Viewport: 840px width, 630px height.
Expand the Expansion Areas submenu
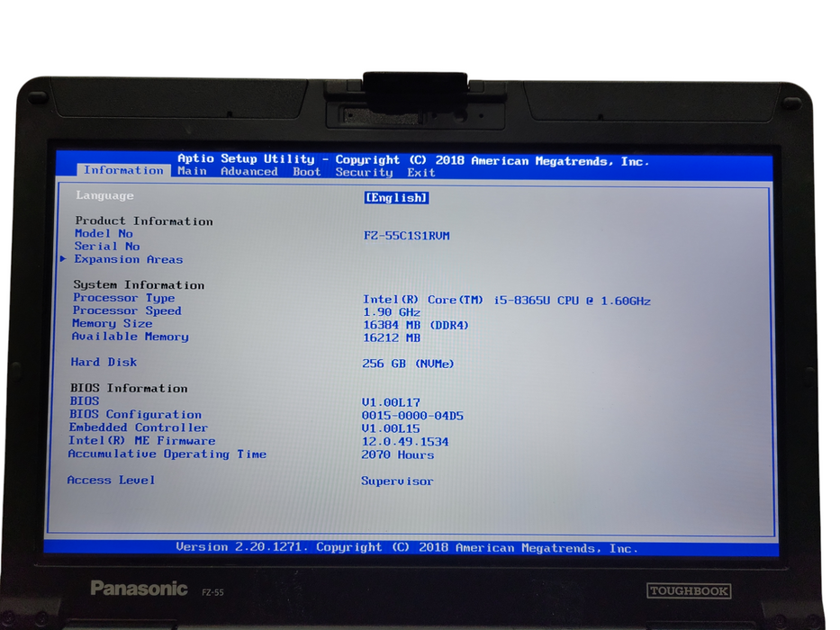click(x=129, y=259)
